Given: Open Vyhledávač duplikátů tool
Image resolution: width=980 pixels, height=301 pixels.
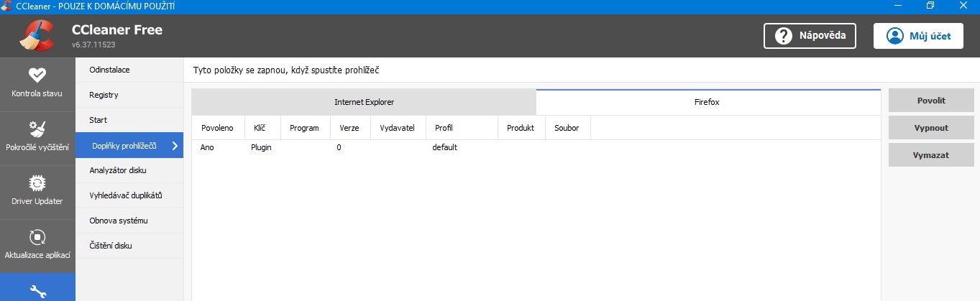Looking at the screenshot, I should pos(129,195).
